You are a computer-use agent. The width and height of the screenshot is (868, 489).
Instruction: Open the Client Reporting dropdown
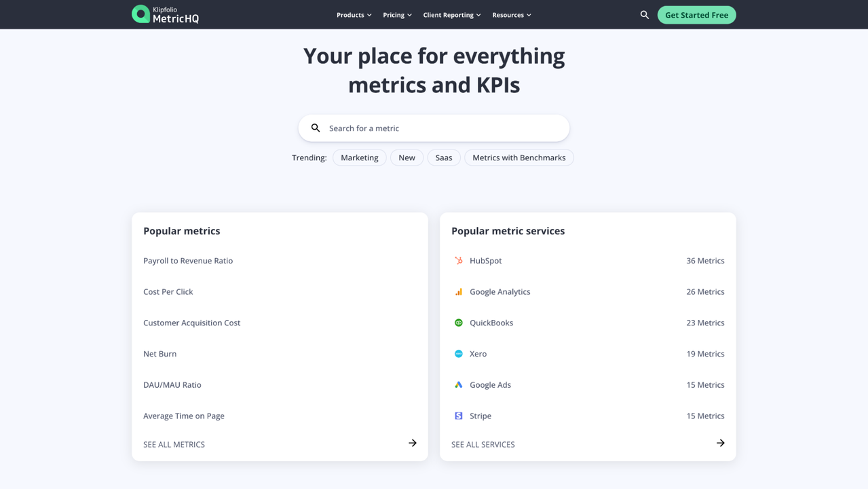coord(452,15)
